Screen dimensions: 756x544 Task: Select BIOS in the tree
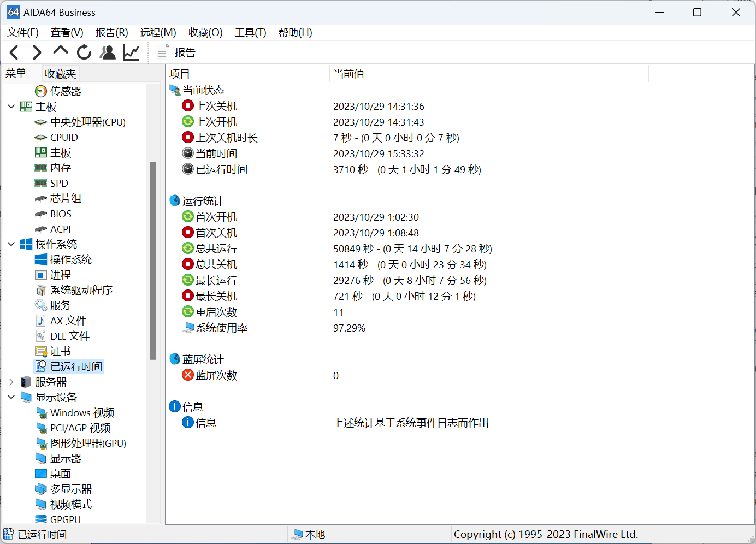coord(61,214)
